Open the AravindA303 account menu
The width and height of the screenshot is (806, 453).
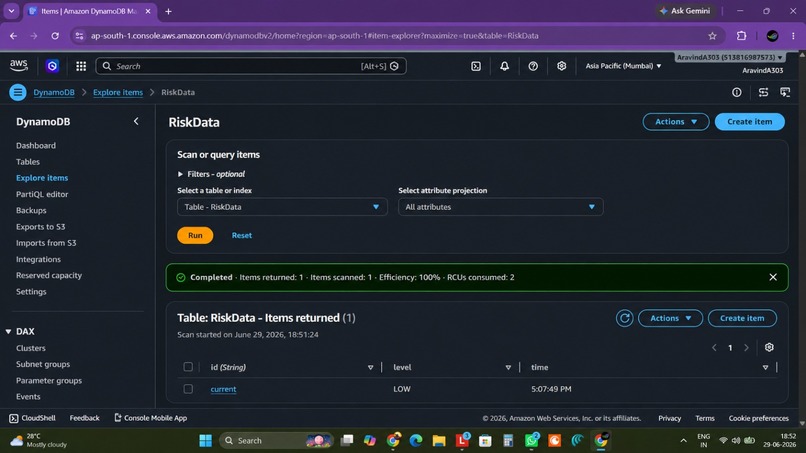point(730,57)
